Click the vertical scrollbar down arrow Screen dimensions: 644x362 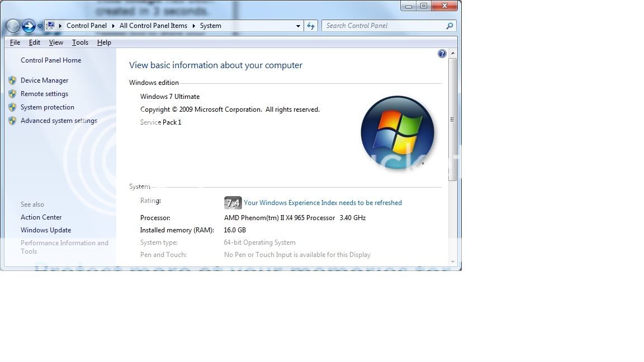(453, 261)
